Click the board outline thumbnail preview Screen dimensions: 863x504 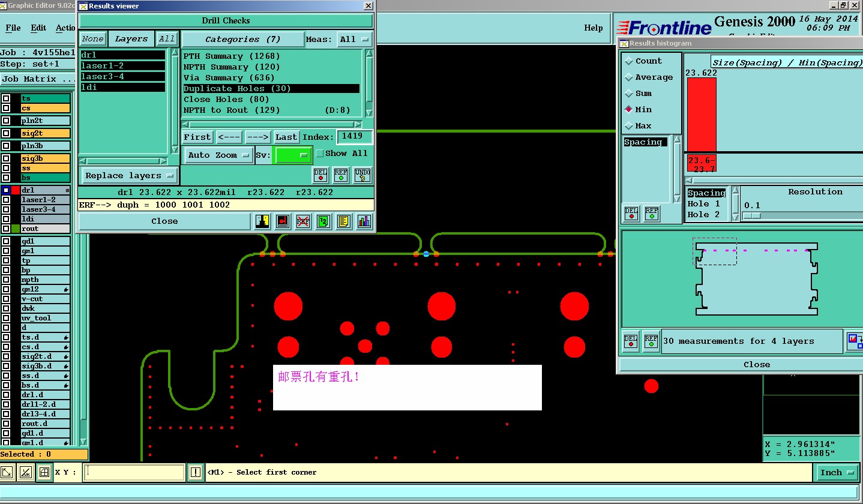(756, 279)
